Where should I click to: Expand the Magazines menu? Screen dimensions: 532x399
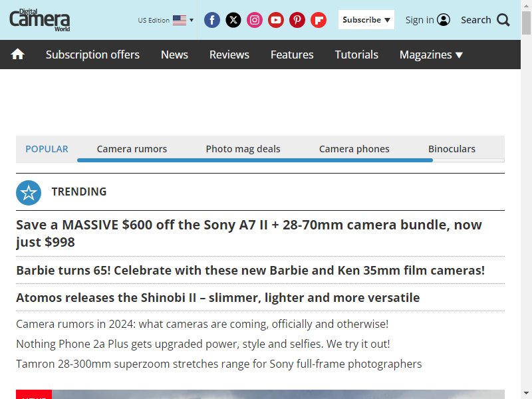click(x=431, y=55)
